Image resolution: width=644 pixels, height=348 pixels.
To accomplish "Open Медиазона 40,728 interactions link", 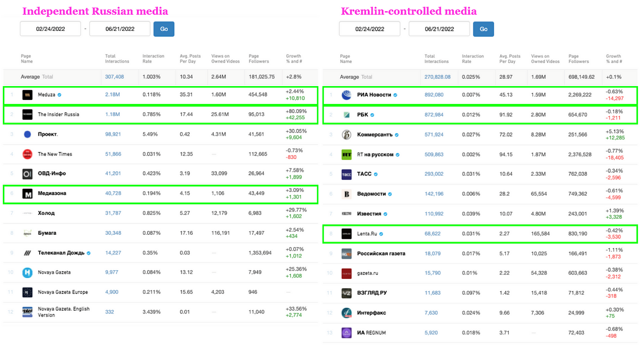I will tap(113, 194).
